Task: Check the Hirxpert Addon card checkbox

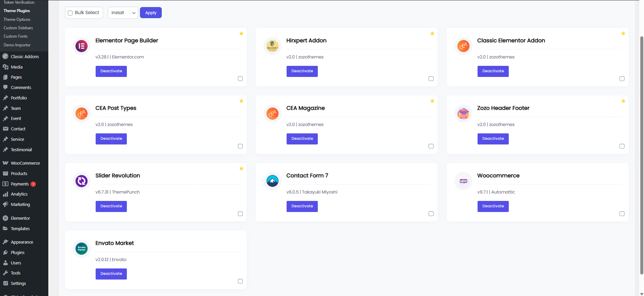Action: pos(431,79)
